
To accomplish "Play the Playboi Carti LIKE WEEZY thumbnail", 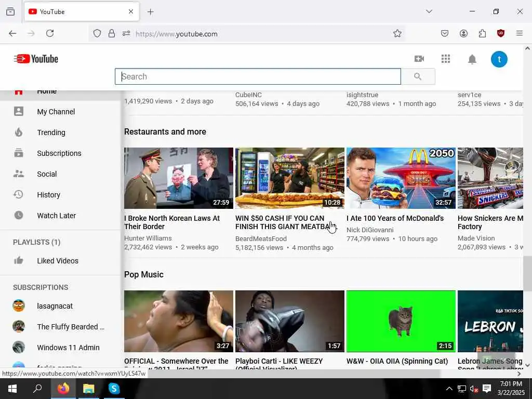I will click(x=290, y=321).
